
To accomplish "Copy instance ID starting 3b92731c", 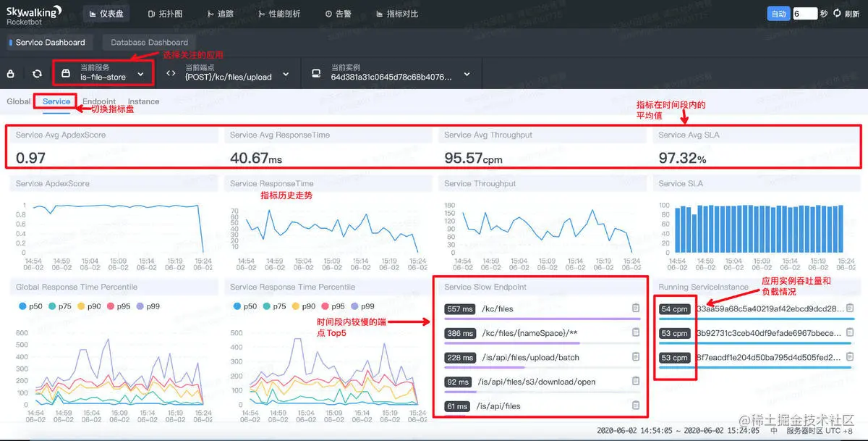I will [x=851, y=332].
